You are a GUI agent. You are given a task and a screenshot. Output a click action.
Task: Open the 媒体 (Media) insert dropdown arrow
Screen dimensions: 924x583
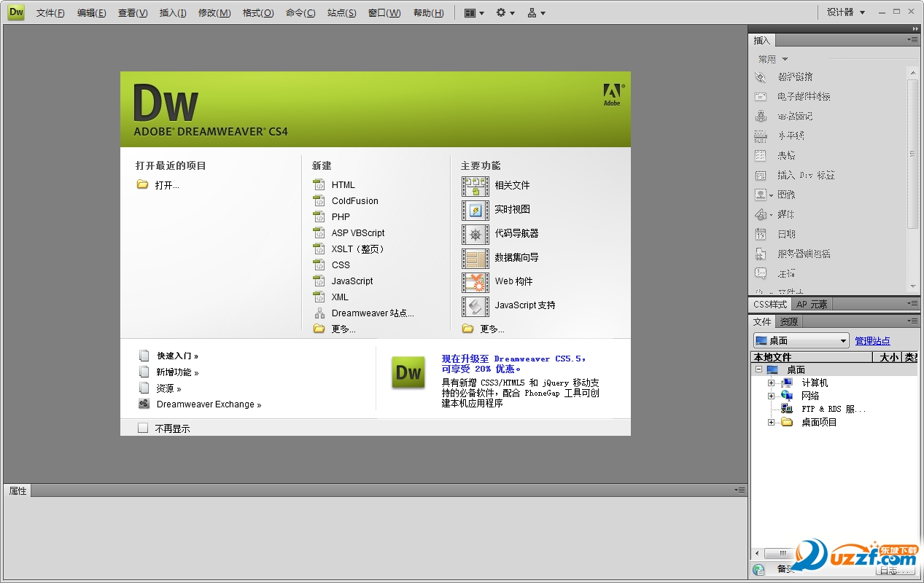click(771, 215)
